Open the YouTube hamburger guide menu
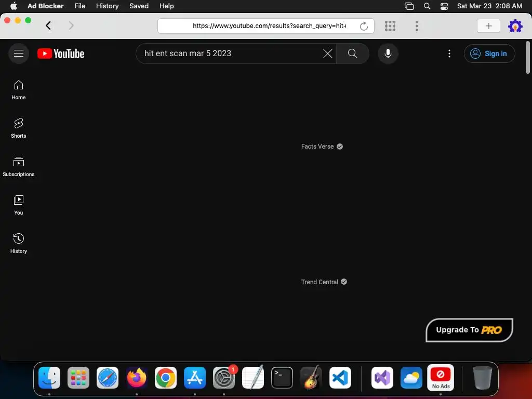The image size is (532, 399). pos(19,54)
